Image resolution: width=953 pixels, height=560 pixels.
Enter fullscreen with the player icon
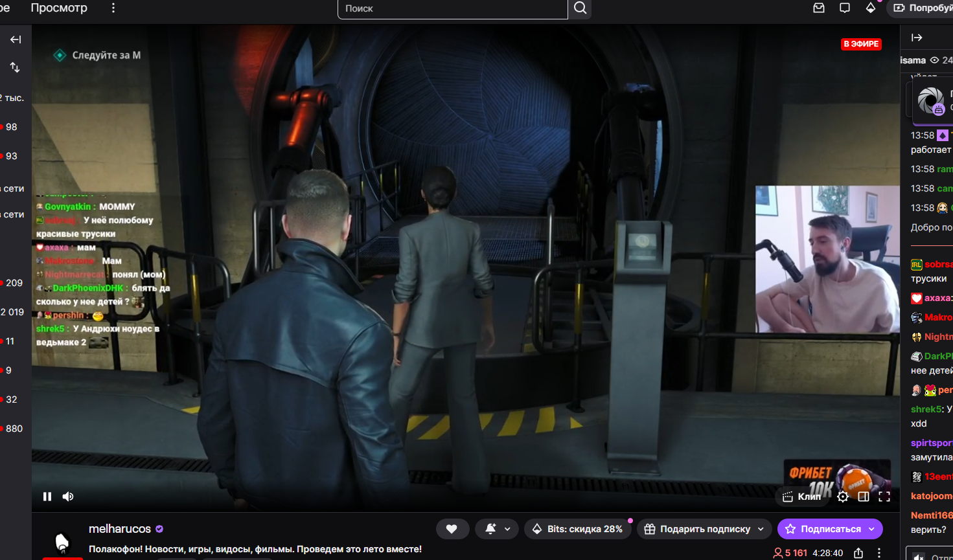(x=884, y=497)
